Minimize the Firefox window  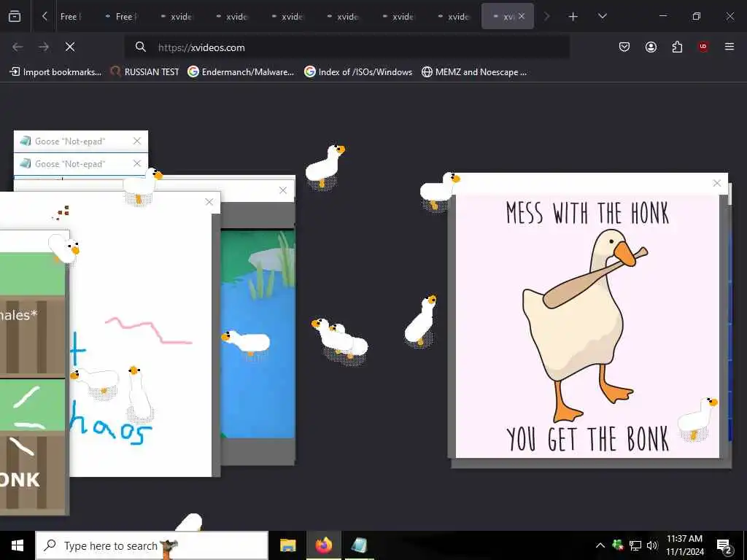[x=662, y=16]
